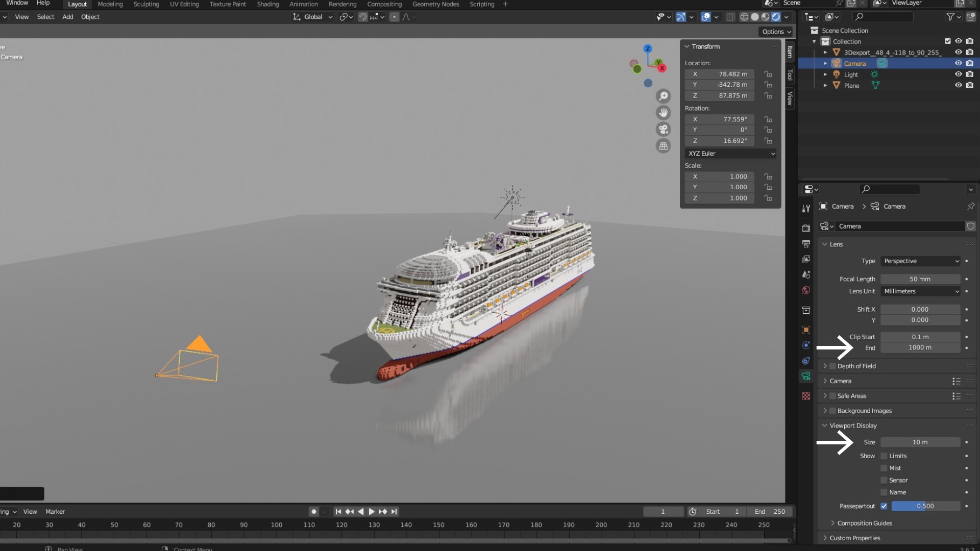Open the Render properties tab icon
980x551 pixels.
pyautogui.click(x=806, y=228)
